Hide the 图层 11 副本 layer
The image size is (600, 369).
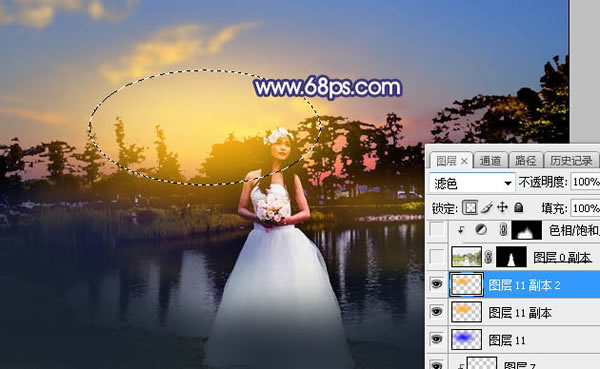(x=437, y=312)
